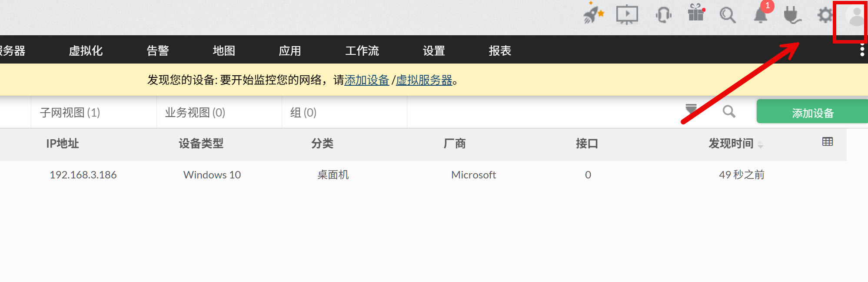Image resolution: width=868 pixels, height=282 pixels.
Task: Click the rocket quick-start icon
Action: (x=593, y=14)
